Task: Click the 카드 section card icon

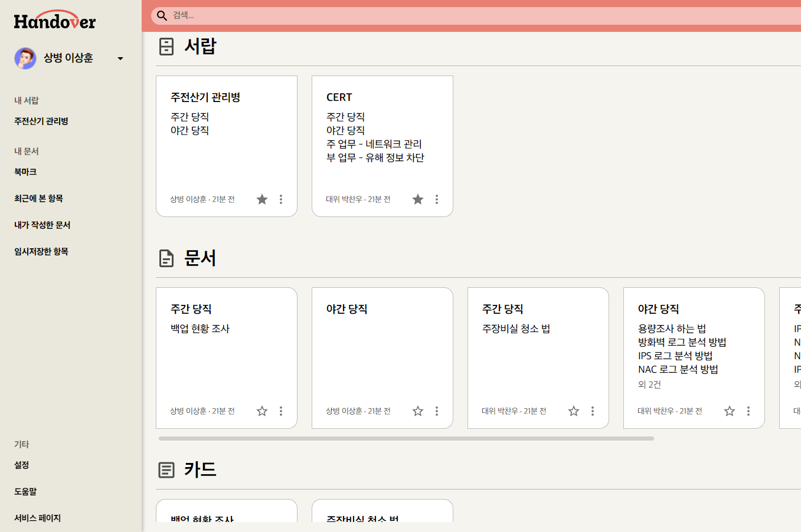Action: 166,470
